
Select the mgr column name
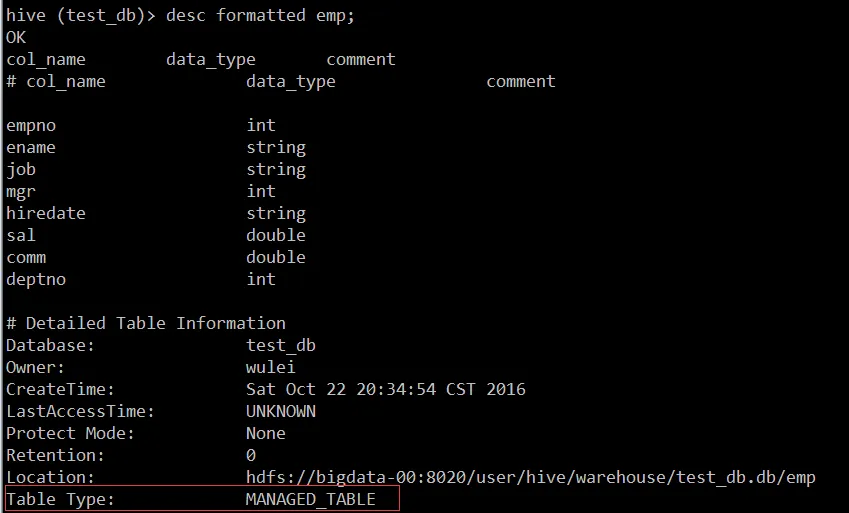[21, 192]
